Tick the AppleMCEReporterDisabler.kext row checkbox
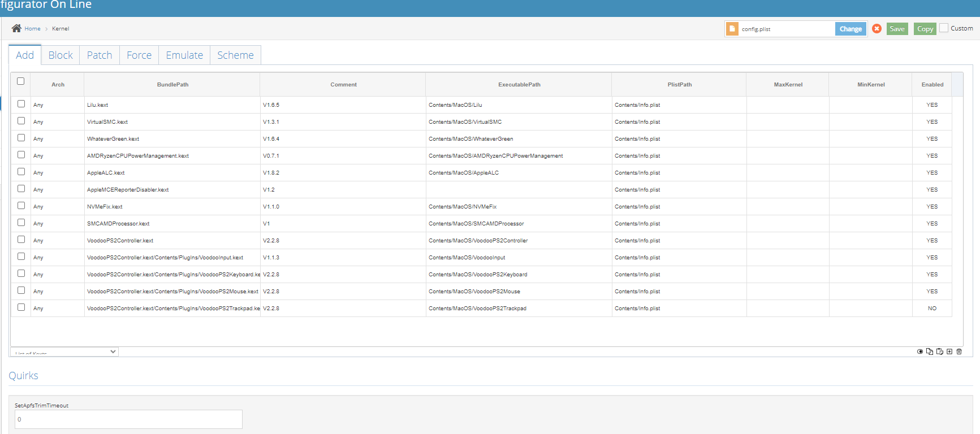The width and height of the screenshot is (980, 434). click(21, 189)
